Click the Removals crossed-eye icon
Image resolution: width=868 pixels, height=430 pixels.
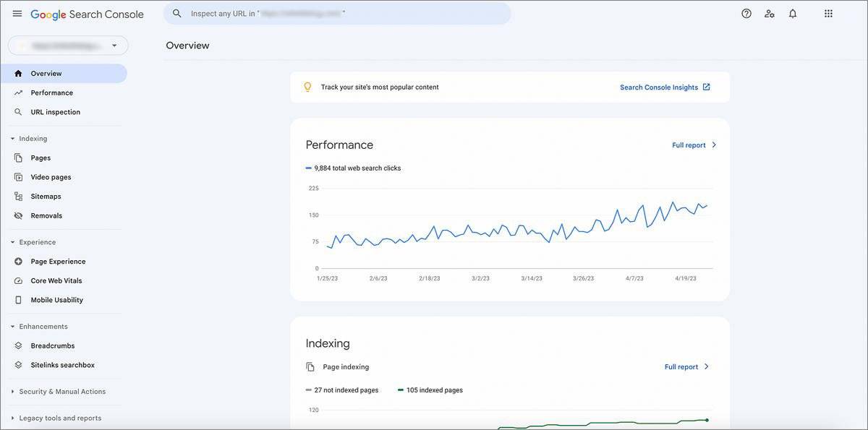18,216
